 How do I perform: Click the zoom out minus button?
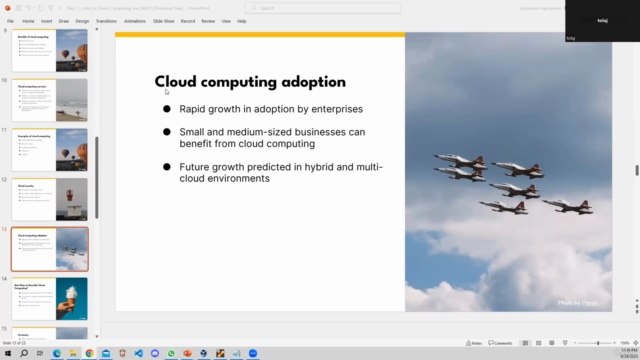click(x=575, y=343)
